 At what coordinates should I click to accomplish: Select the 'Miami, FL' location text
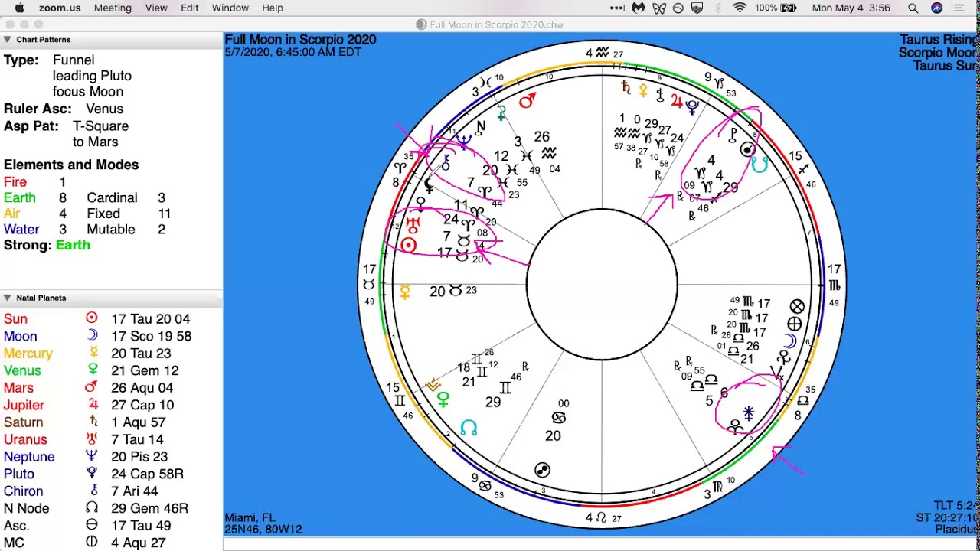(250, 517)
